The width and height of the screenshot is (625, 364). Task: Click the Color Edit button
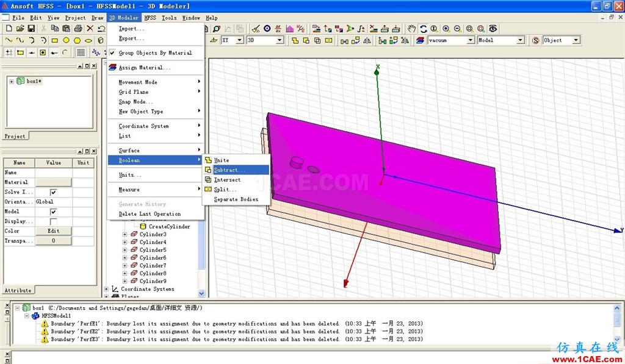pyautogui.click(x=54, y=231)
